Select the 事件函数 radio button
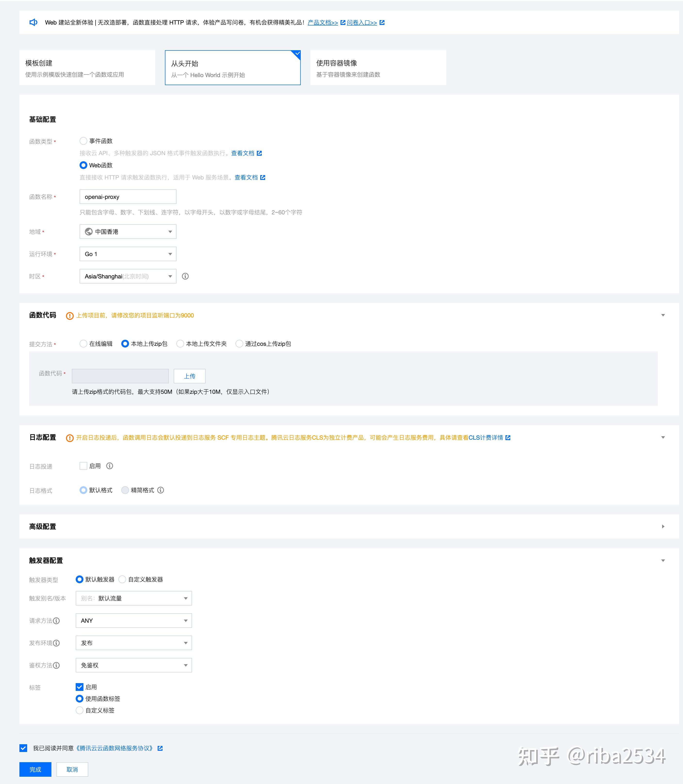 point(83,141)
